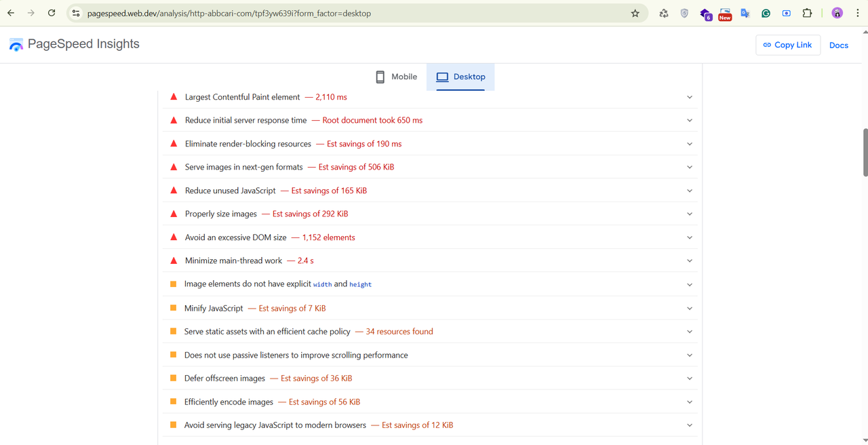Click red triangle beside Reduce unused JavaScript
This screenshot has width=868, height=445.
point(174,191)
